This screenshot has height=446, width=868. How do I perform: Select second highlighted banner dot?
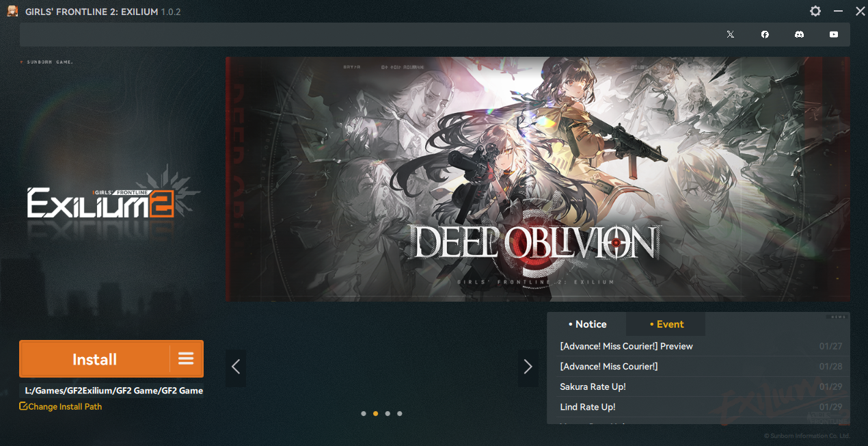pos(375,413)
